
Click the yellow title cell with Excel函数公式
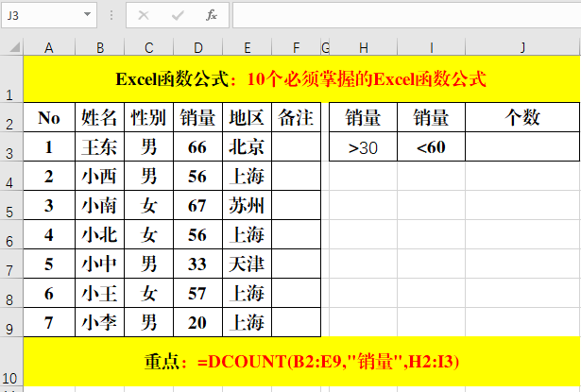click(x=302, y=79)
